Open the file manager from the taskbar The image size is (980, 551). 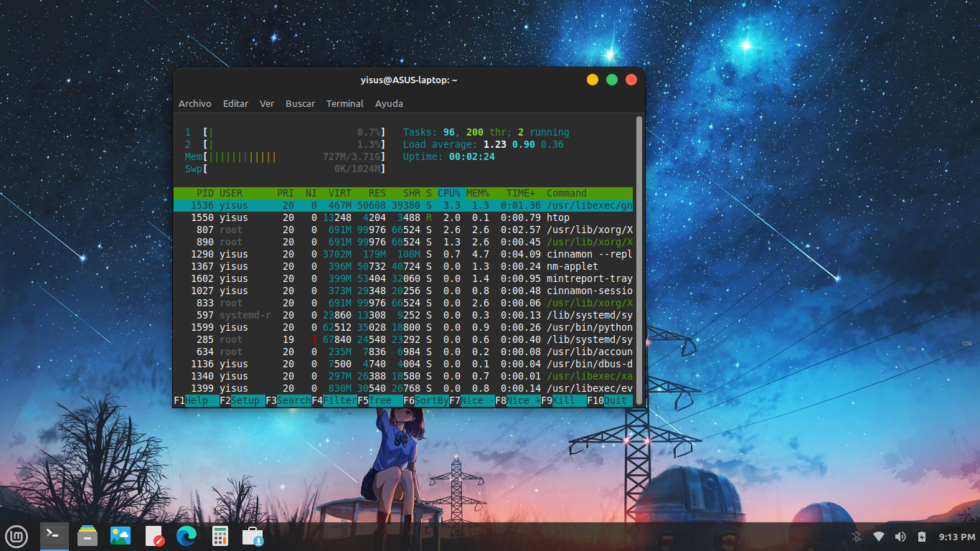pos(88,536)
